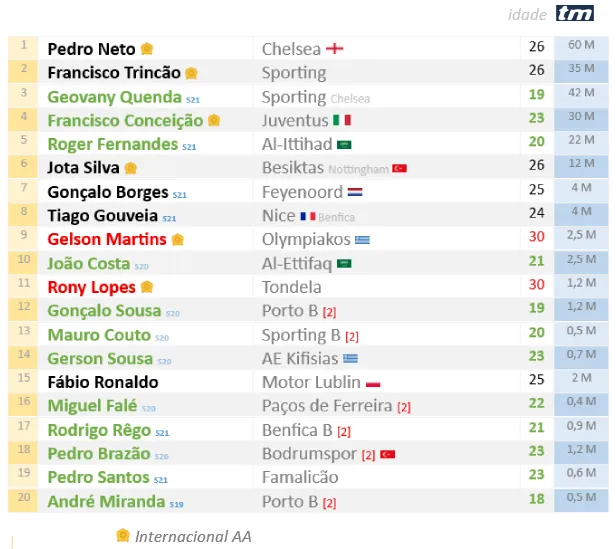Click the Turkey flag in Besiktas row

400,169
